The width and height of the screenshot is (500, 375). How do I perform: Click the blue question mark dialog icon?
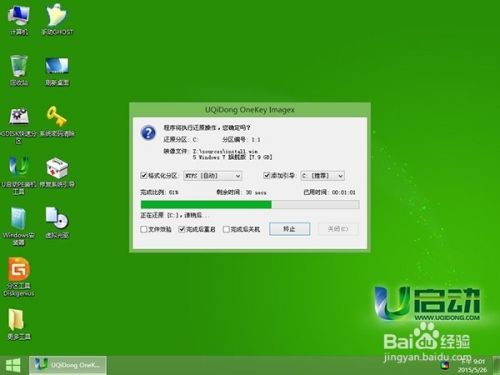148,133
